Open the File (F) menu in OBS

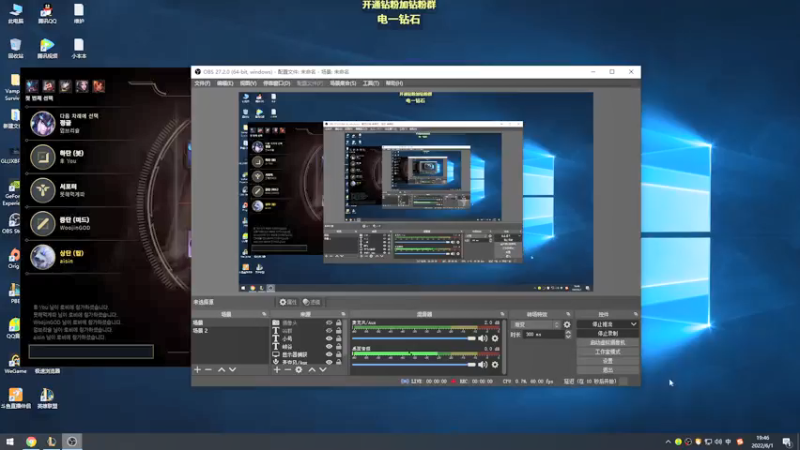coord(202,83)
